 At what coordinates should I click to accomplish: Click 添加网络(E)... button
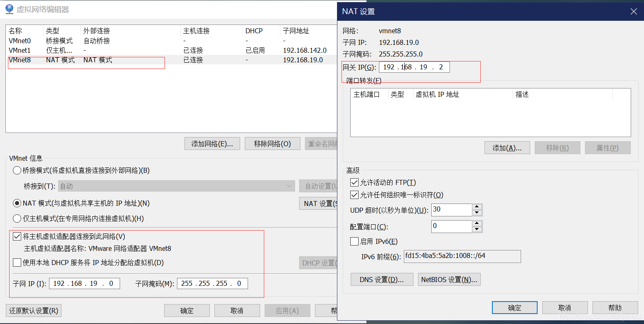click(x=212, y=144)
